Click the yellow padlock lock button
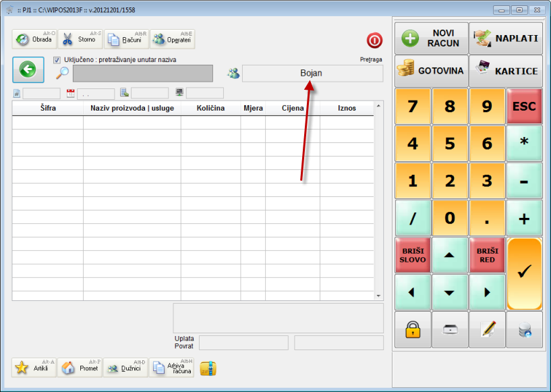 [412, 329]
